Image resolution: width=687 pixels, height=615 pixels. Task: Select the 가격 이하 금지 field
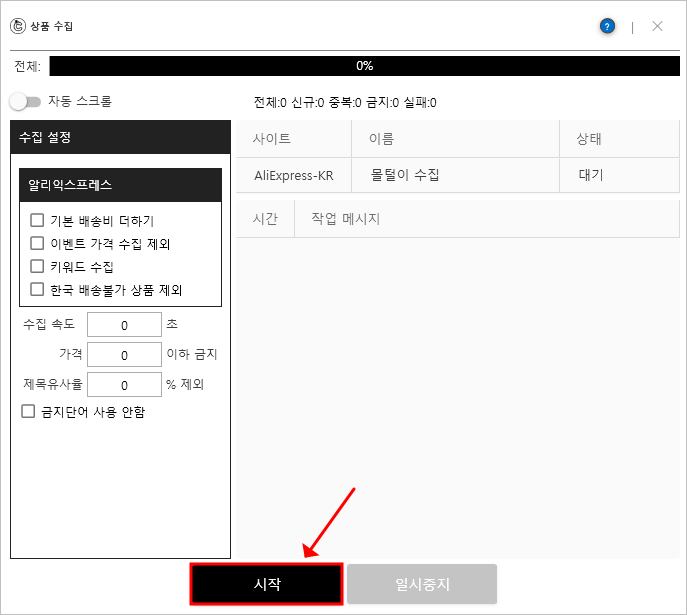pyautogui.click(x=124, y=354)
